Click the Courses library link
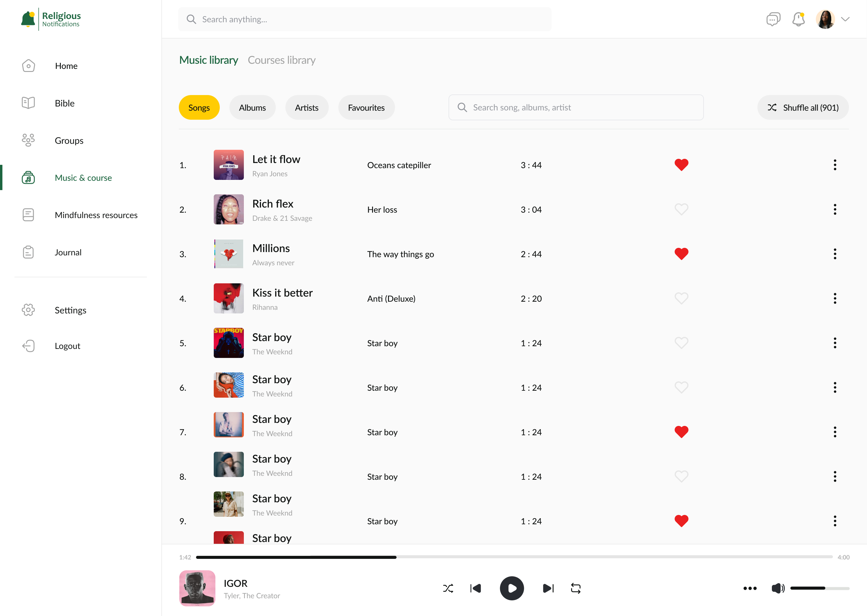 pyautogui.click(x=282, y=59)
